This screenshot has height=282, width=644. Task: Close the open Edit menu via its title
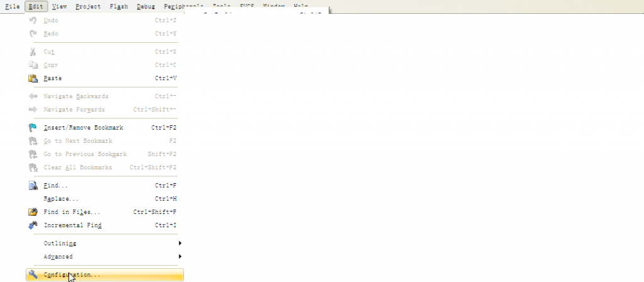(x=36, y=6)
